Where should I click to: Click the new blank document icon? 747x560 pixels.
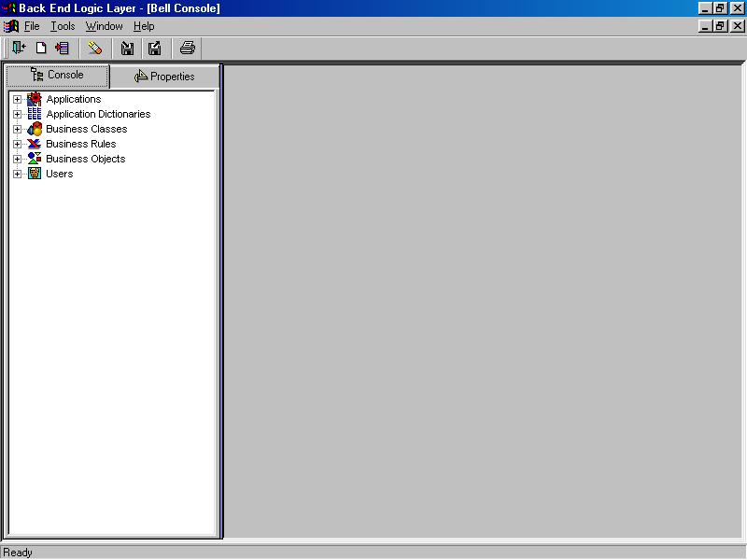pyautogui.click(x=41, y=49)
